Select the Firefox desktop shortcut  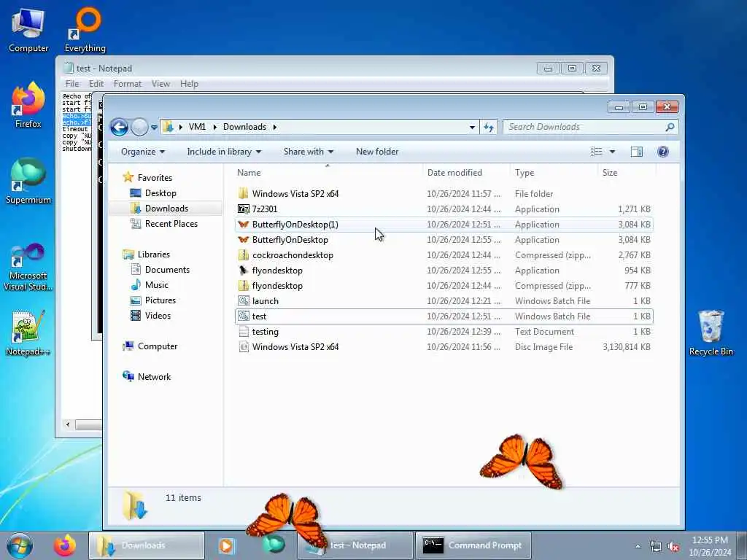click(x=28, y=106)
